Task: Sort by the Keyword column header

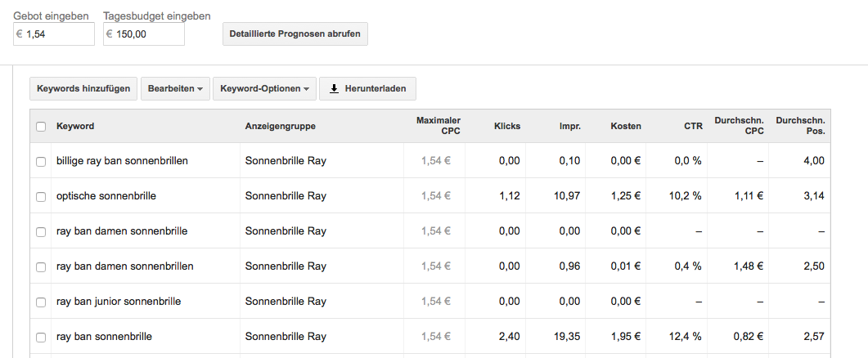Action: point(75,126)
